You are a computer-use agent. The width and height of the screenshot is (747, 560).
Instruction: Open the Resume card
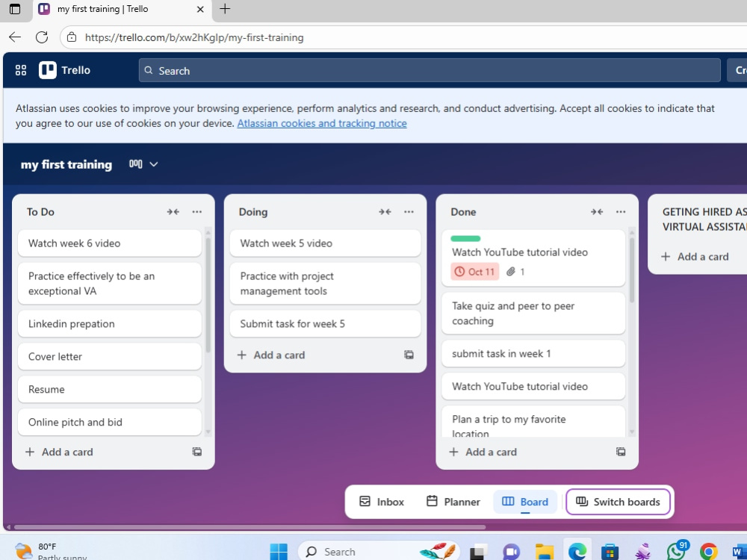[110, 390]
